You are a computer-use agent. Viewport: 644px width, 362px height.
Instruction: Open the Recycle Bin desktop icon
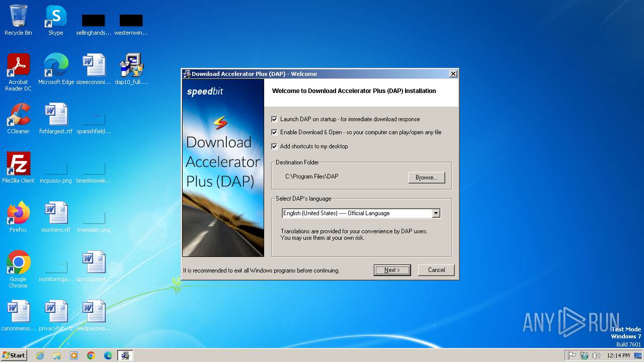(18, 20)
